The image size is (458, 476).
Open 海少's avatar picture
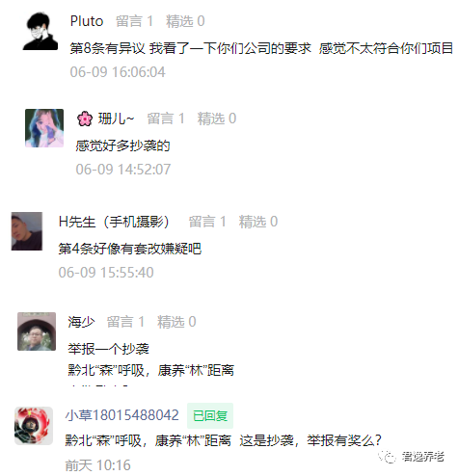pyautogui.click(x=37, y=331)
